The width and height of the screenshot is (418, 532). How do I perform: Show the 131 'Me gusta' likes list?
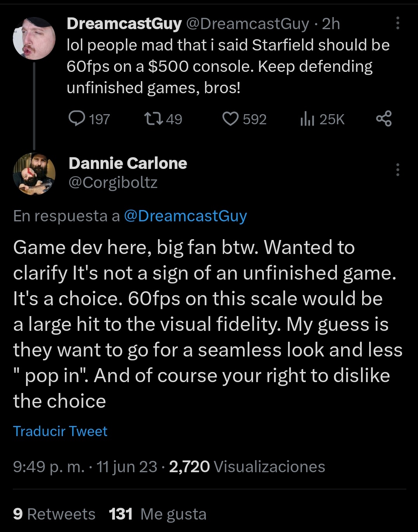pos(158,514)
